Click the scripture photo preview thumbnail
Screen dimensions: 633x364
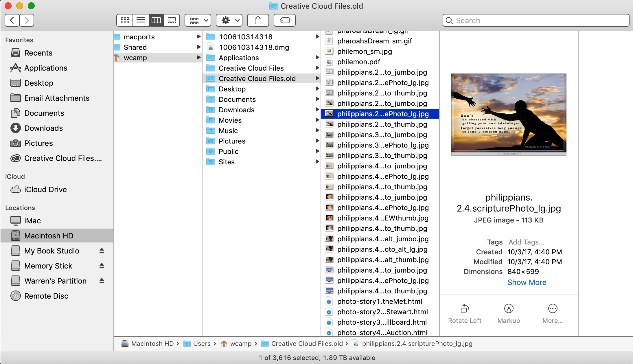509,114
